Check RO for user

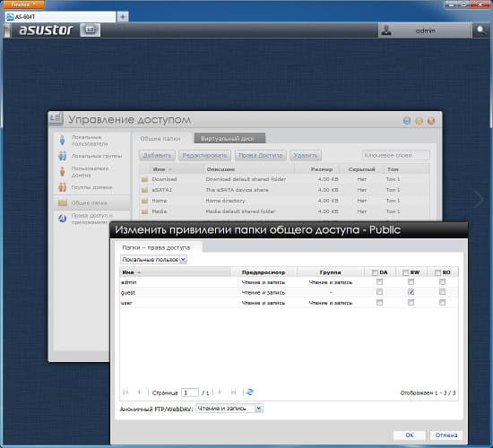[443, 303]
